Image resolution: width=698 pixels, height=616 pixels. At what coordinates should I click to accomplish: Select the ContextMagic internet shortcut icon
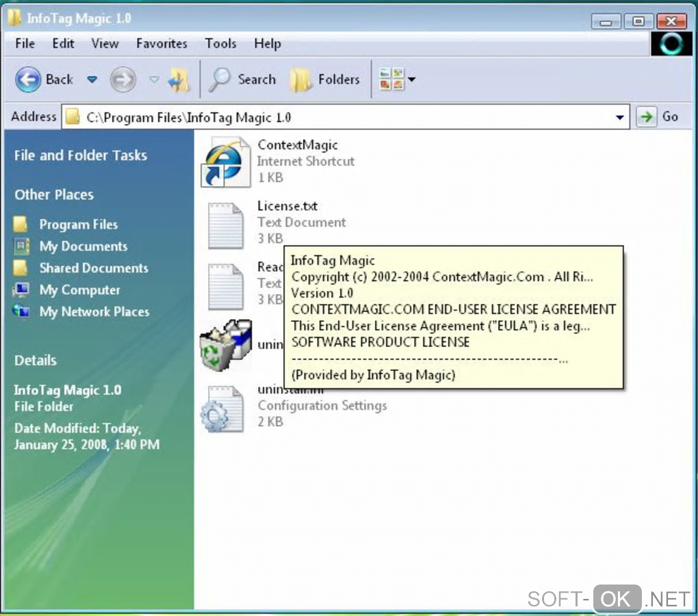click(225, 162)
